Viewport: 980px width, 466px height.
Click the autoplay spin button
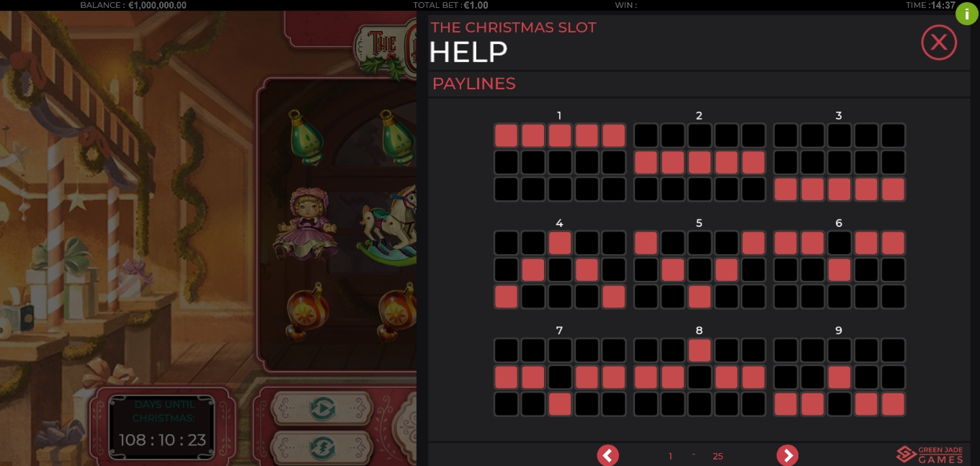(x=322, y=408)
